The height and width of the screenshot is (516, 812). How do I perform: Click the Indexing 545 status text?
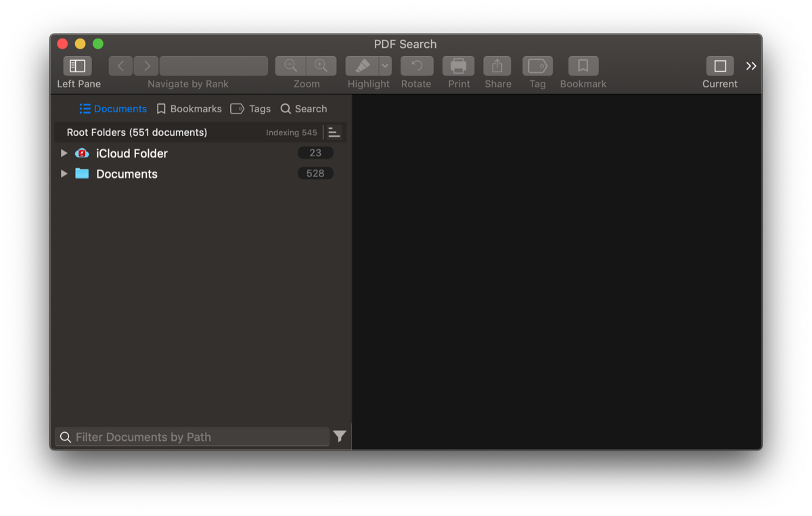[292, 133]
